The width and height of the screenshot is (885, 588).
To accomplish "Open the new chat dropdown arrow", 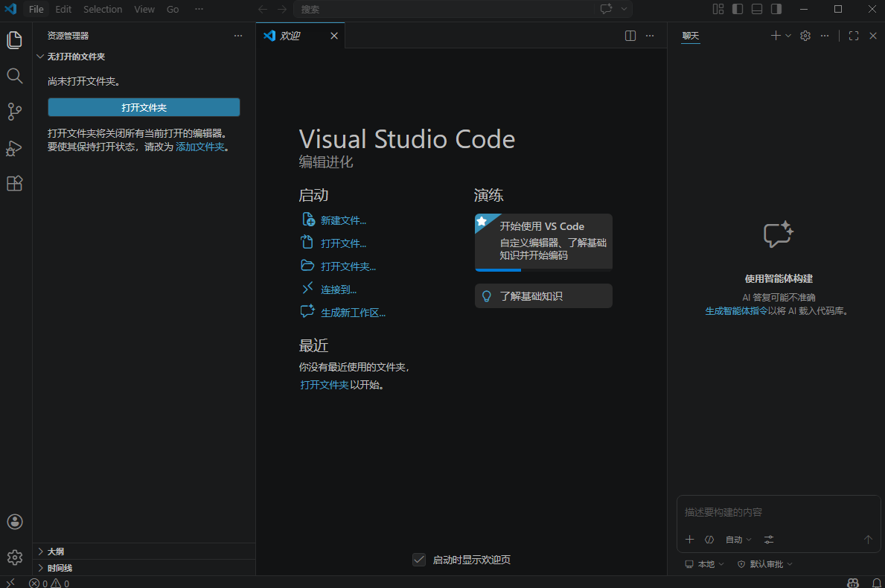I will coord(788,36).
